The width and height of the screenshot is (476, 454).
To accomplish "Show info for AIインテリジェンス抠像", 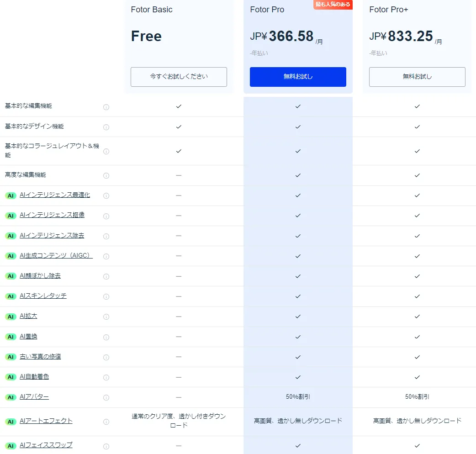I will pyautogui.click(x=106, y=216).
